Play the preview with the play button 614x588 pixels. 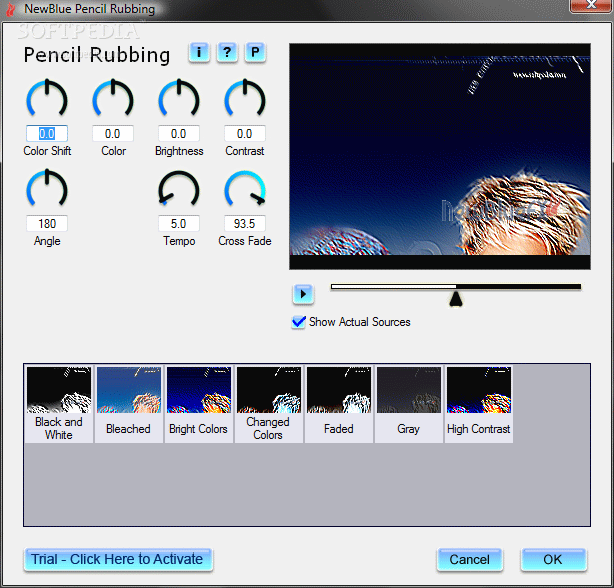tap(303, 294)
